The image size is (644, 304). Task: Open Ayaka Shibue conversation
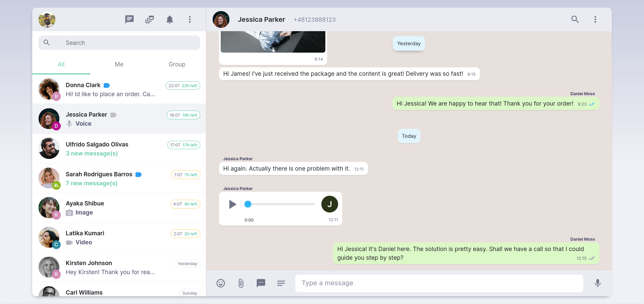[119, 208]
